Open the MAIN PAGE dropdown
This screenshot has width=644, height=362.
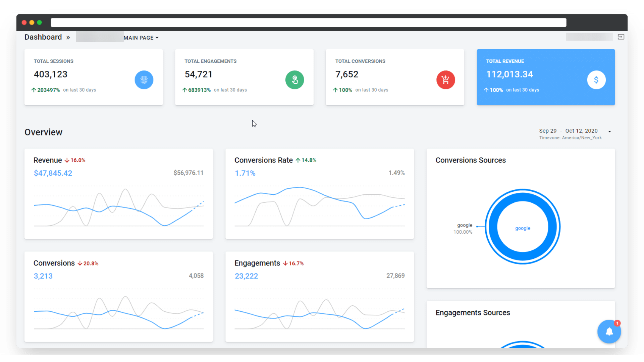point(141,38)
